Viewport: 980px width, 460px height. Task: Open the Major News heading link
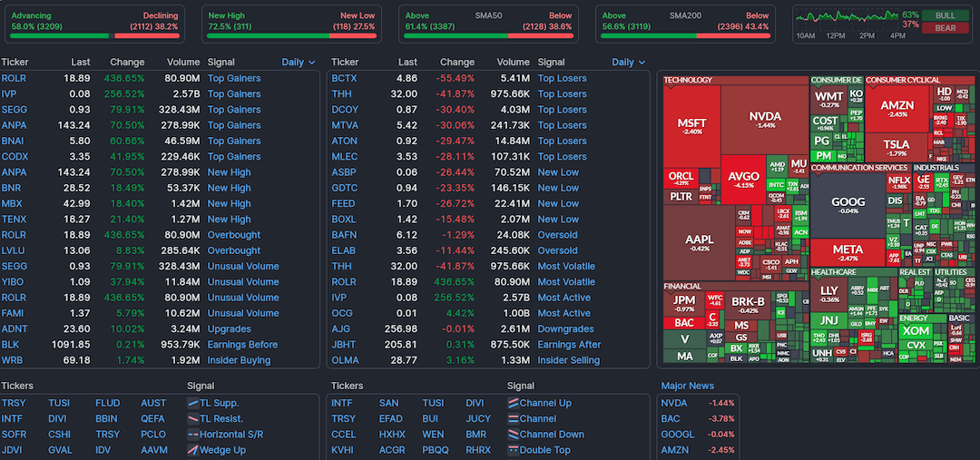point(687,386)
